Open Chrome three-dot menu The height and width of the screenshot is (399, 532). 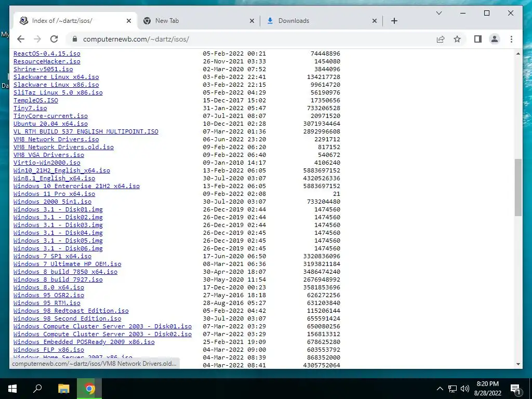click(x=511, y=39)
